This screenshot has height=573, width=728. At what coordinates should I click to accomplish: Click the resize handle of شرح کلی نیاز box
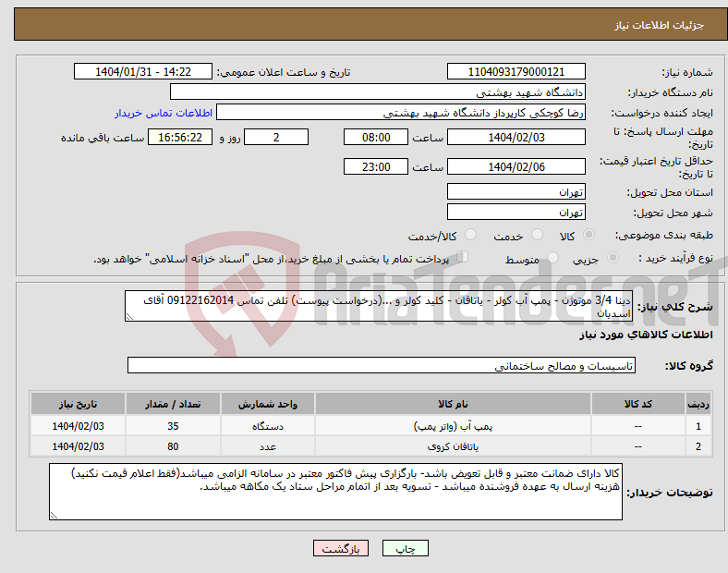point(129,317)
